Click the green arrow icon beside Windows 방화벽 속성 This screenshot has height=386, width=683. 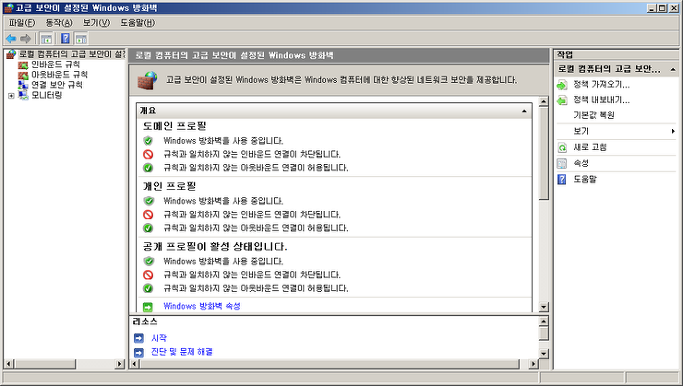pyautogui.click(x=148, y=307)
